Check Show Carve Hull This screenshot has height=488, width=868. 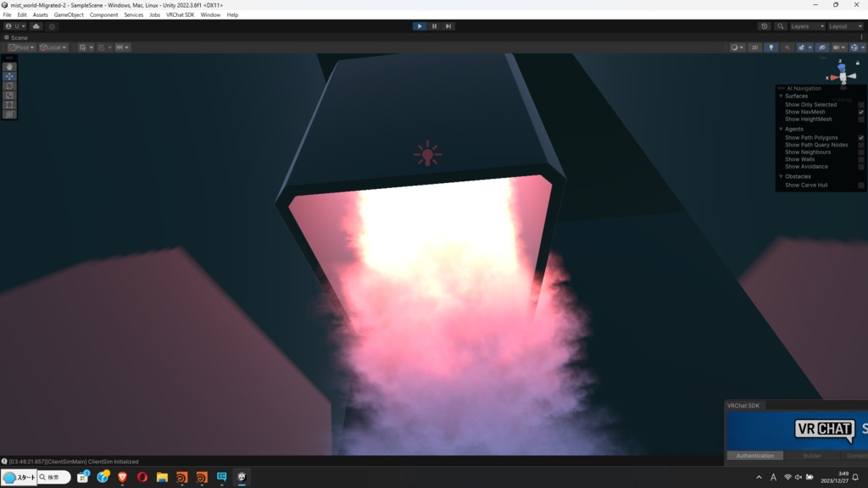coord(861,186)
